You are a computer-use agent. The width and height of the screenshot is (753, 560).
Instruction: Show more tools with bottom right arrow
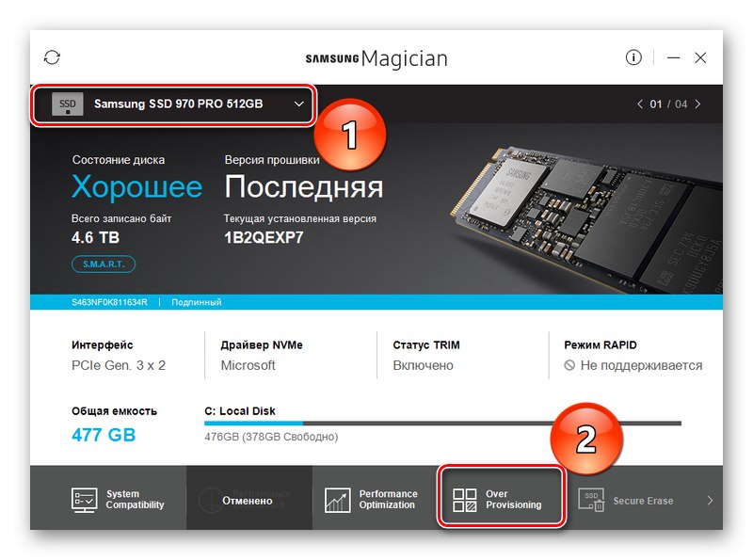(x=710, y=501)
